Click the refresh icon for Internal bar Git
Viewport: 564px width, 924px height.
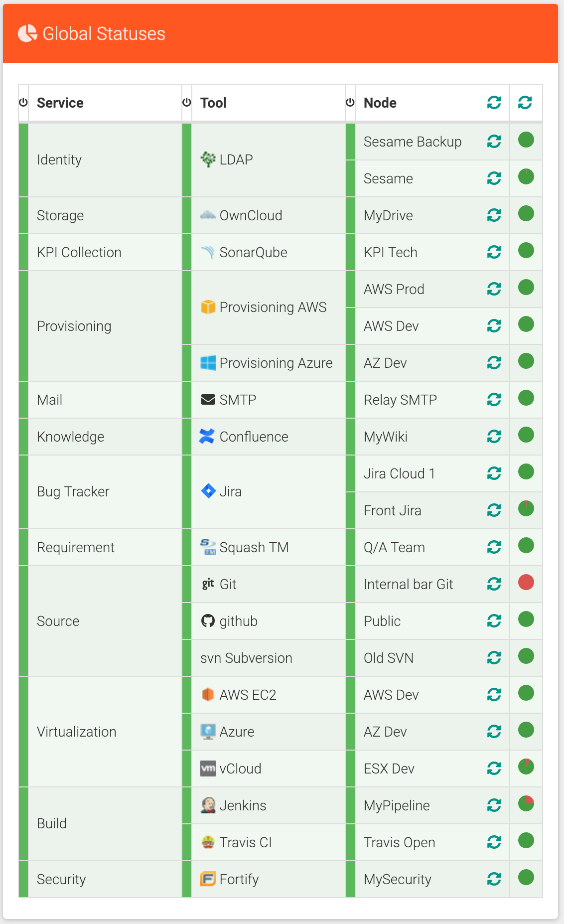click(x=494, y=584)
